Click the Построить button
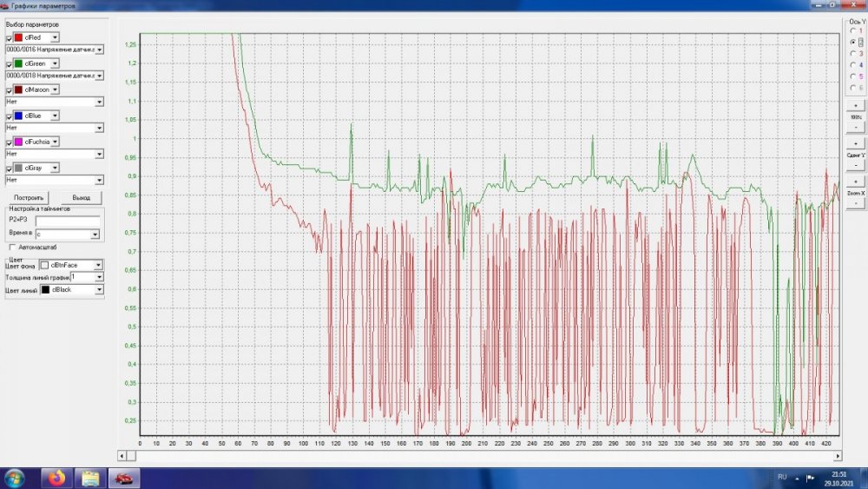 point(29,198)
